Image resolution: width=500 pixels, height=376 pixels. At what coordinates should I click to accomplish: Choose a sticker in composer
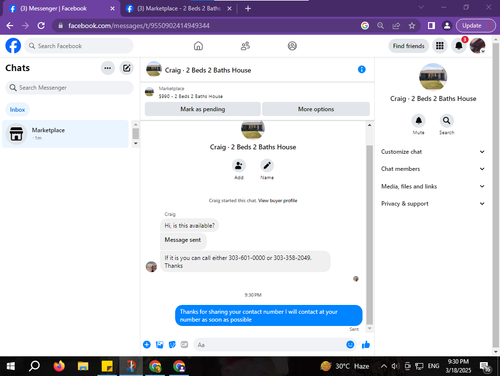tap(172, 345)
